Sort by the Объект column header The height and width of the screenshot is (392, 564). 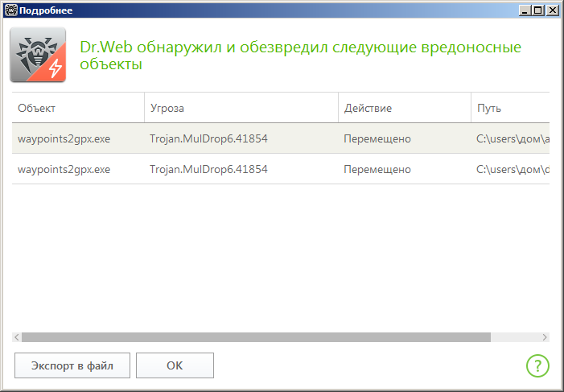pos(78,108)
